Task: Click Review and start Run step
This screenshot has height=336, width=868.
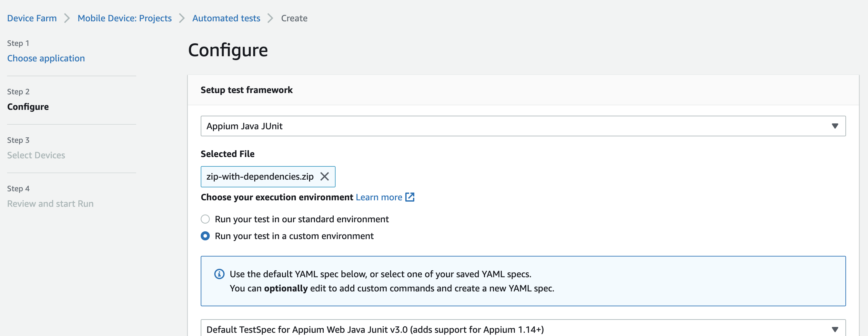Action: (50, 204)
